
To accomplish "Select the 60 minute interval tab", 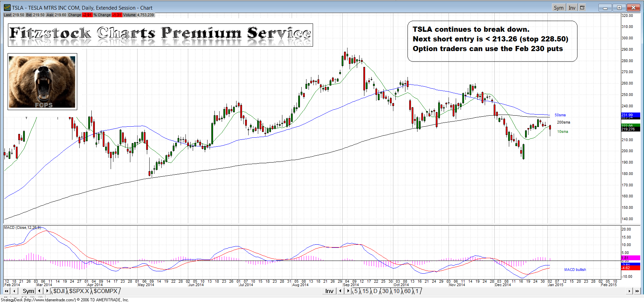I will (x=407, y=291).
